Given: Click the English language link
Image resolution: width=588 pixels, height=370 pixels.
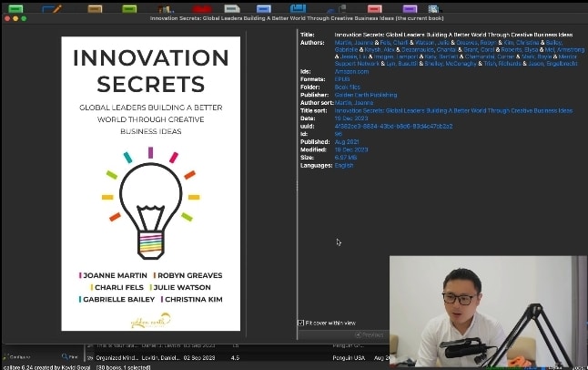Looking at the screenshot, I should 344,165.
